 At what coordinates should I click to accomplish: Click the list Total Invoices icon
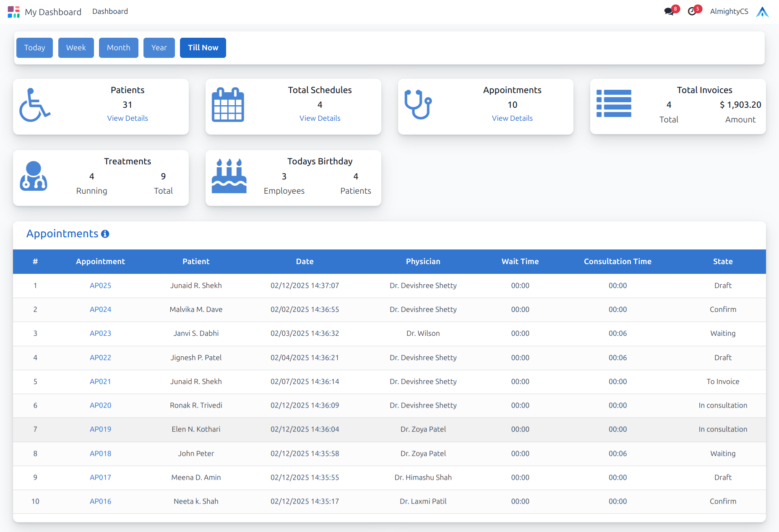pos(614,104)
